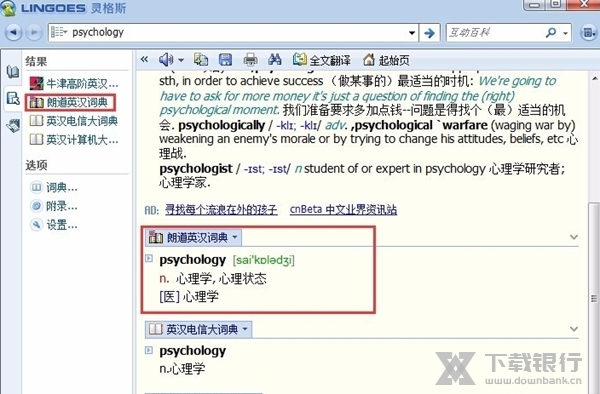600x394 pixels.
Task: Click the LINGOES app logo icon
Action: (8, 8)
